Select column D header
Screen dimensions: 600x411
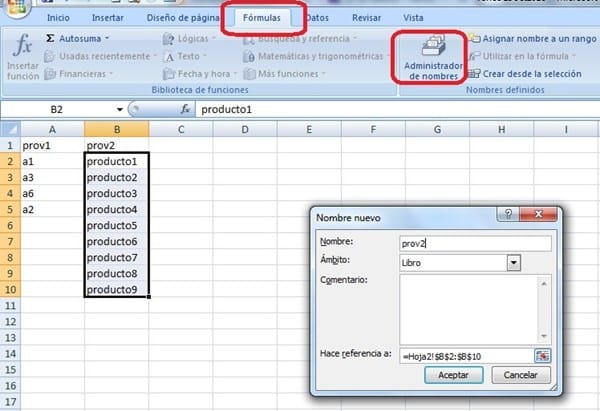tap(245, 129)
